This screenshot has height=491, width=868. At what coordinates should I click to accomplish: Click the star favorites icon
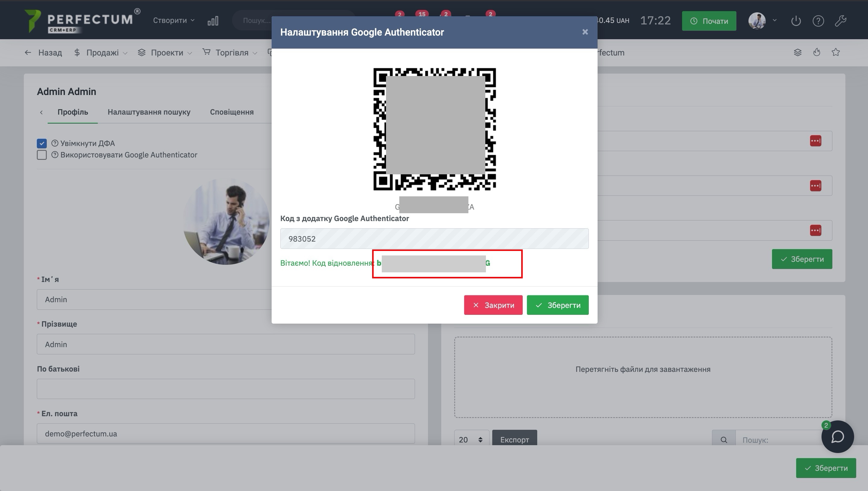(x=836, y=52)
